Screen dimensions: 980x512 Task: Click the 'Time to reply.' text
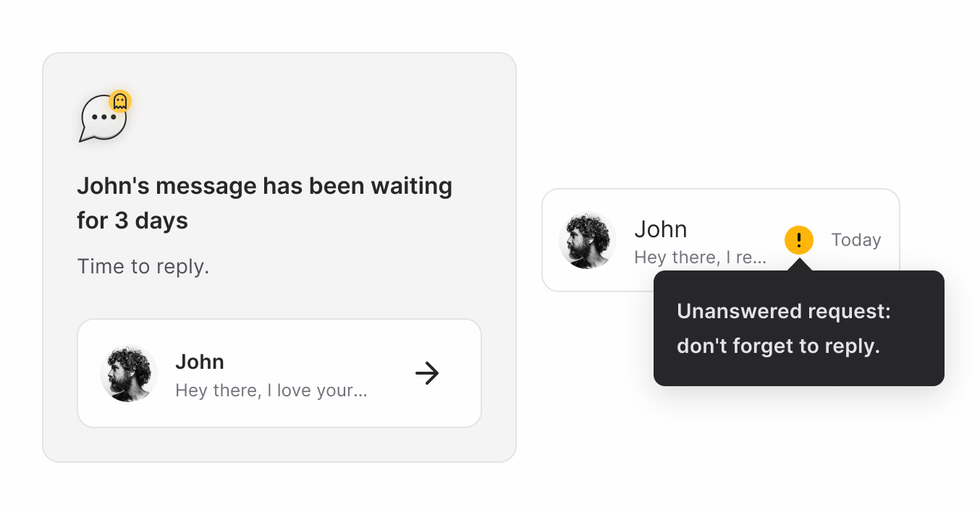pos(143,266)
